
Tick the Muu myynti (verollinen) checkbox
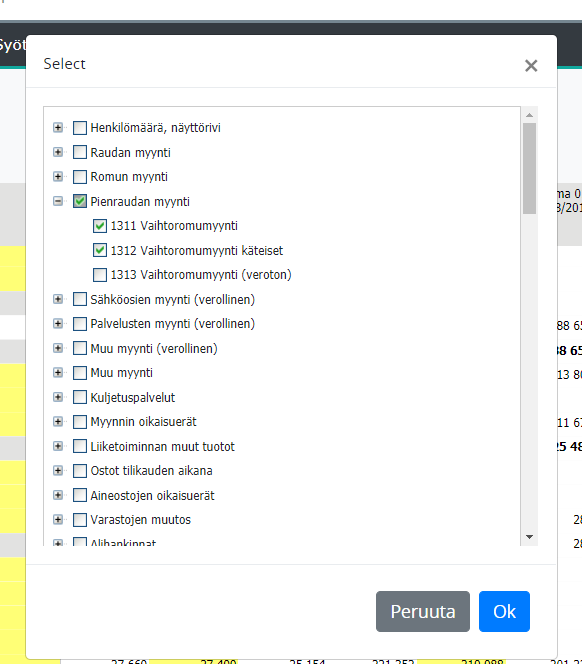[x=80, y=348]
